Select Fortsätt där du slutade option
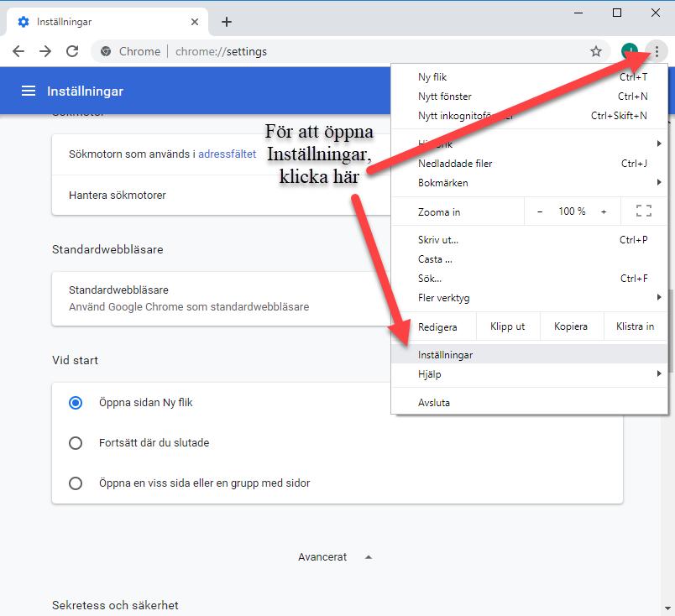 (76, 443)
